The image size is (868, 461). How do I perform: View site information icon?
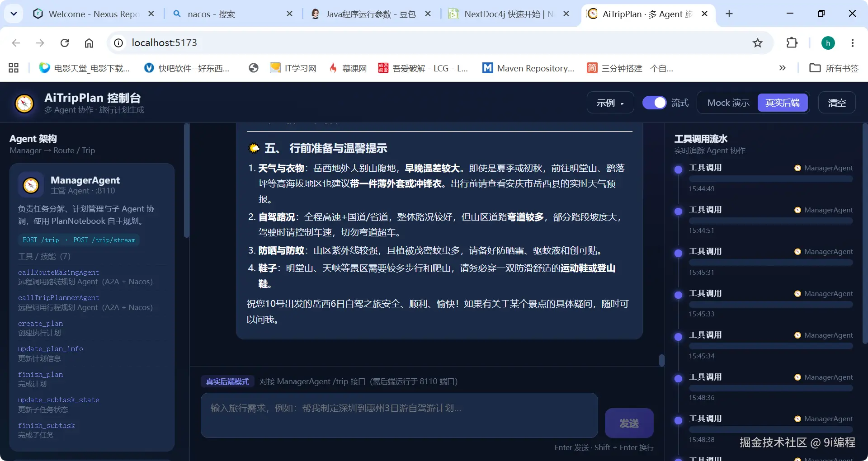point(118,43)
